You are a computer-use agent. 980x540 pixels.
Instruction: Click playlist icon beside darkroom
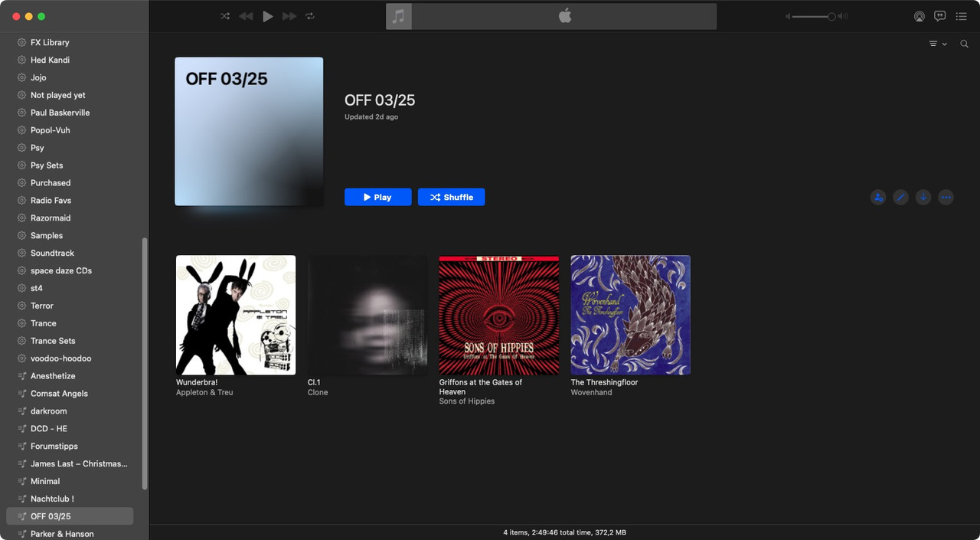(22, 411)
